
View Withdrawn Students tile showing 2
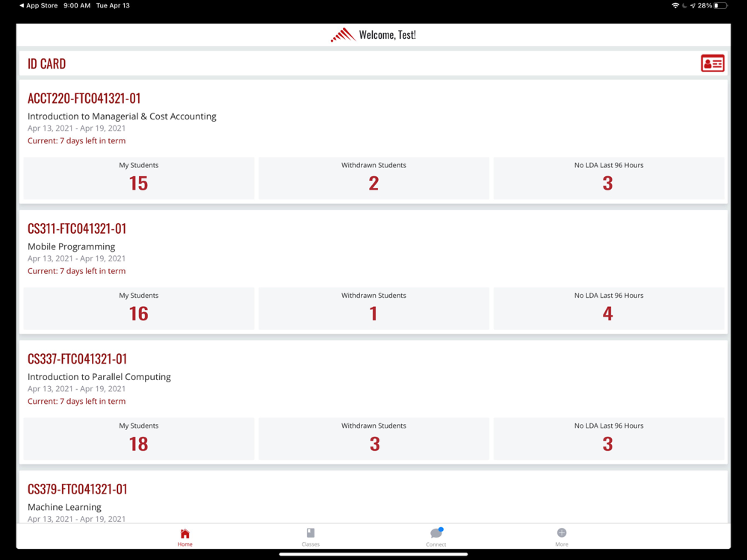tap(373, 178)
